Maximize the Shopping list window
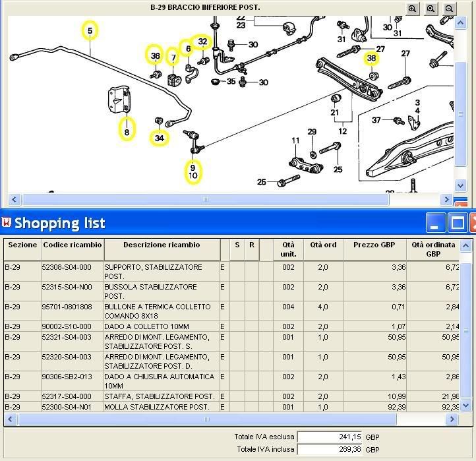 (x=458, y=223)
